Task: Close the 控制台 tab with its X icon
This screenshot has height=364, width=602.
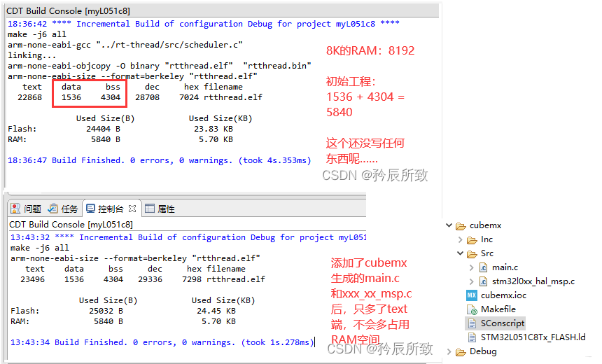Action: (x=132, y=209)
